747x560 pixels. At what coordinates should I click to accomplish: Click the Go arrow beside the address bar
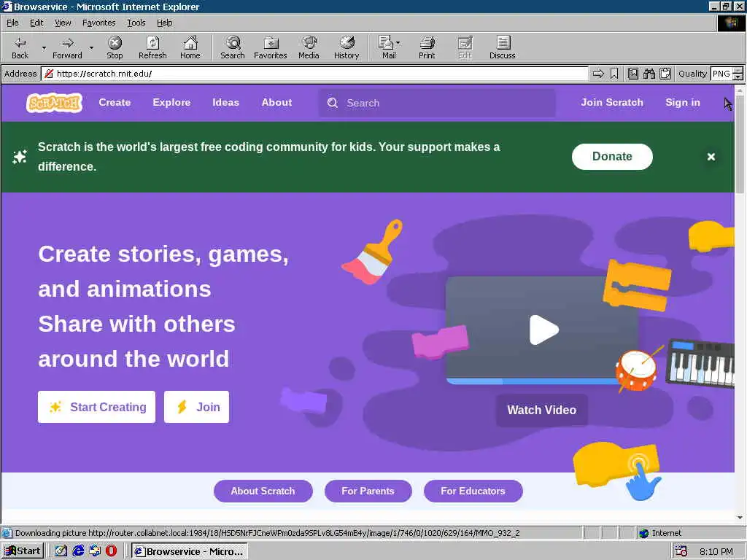coord(598,74)
